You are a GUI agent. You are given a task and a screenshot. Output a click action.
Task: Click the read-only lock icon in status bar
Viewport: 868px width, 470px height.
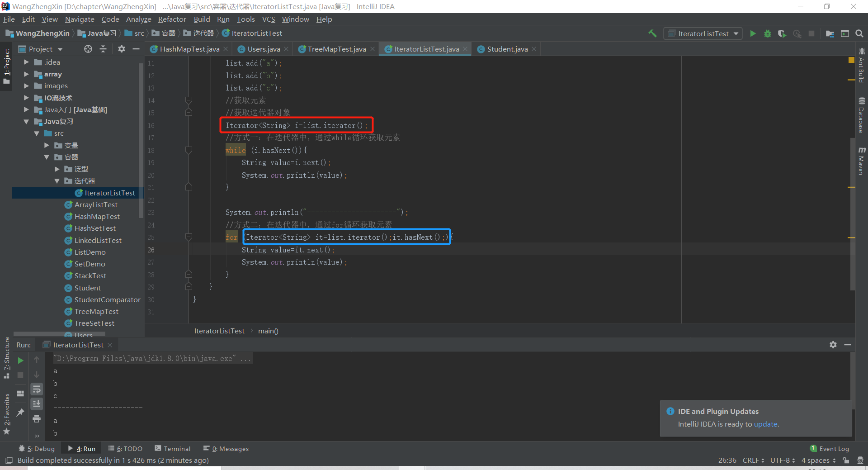coord(846,461)
